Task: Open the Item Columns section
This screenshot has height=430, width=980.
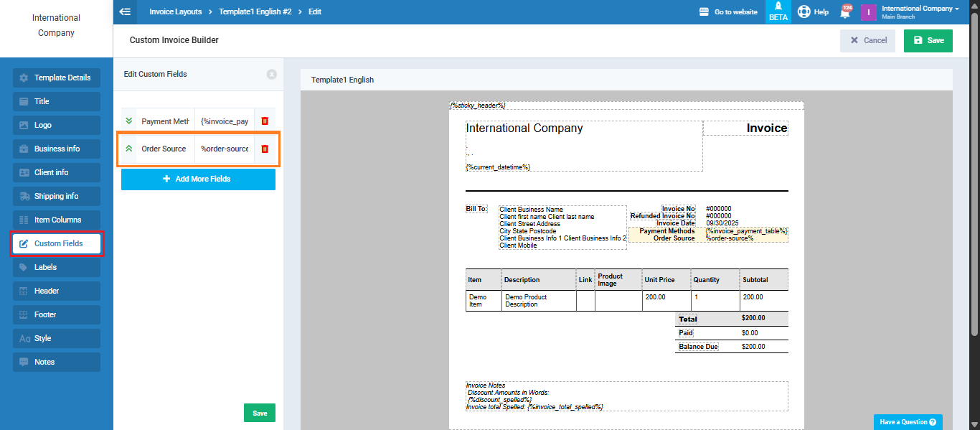Action: (57, 220)
